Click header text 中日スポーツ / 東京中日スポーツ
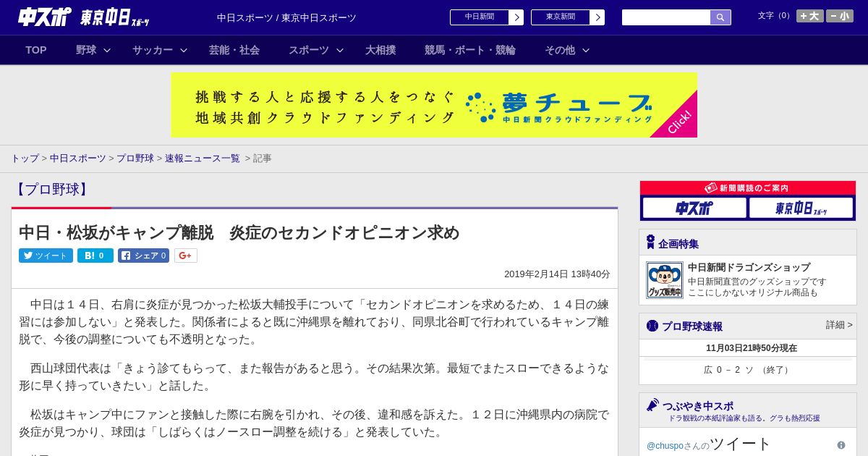This screenshot has height=456, width=868. pyautogui.click(x=286, y=17)
